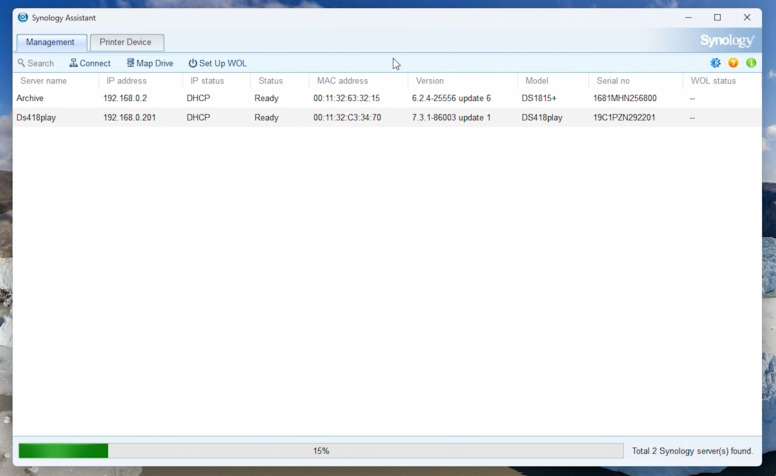Click MAC address 00:11:32:63:32:15
This screenshot has height=476, width=776.
coord(346,98)
